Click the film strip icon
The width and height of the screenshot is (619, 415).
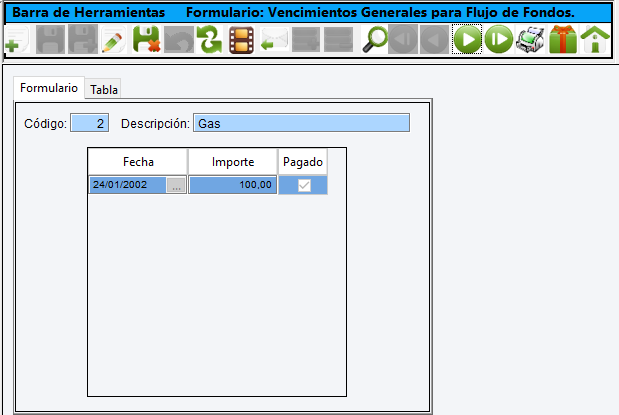click(x=241, y=39)
